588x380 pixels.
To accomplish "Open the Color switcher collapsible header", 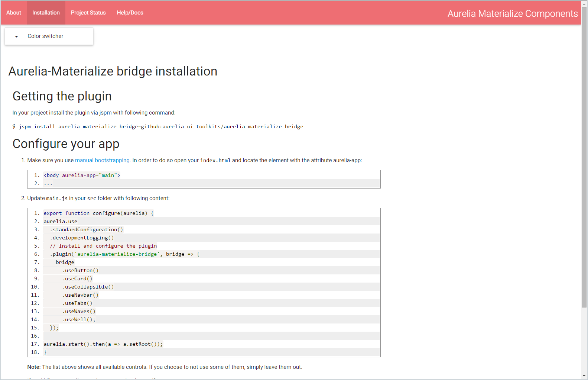I will pyautogui.click(x=49, y=36).
